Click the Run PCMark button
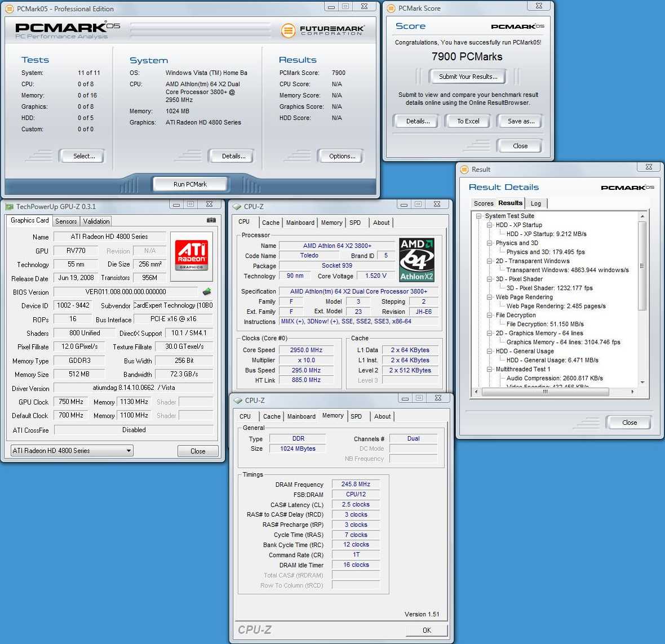665x644 pixels. (x=190, y=184)
